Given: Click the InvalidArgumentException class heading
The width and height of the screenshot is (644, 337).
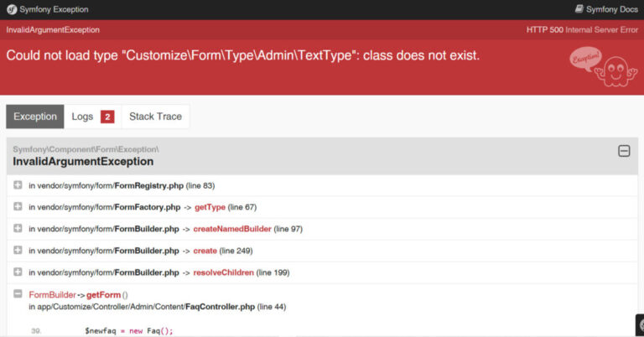Looking at the screenshot, I should pos(83,162).
